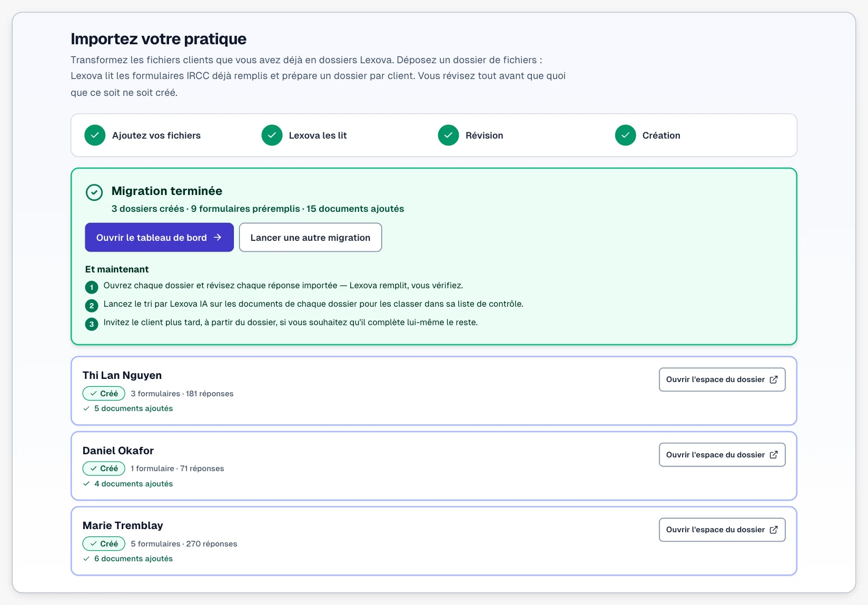Click the summary line starting 3 dossiers créés
The height and width of the screenshot is (605, 868).
click(x=258, y=209)
